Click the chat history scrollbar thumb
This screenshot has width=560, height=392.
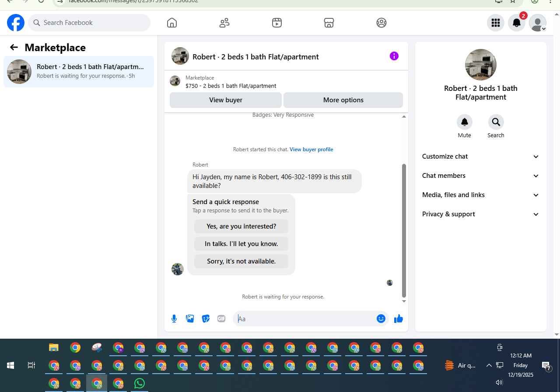(404, 231)
